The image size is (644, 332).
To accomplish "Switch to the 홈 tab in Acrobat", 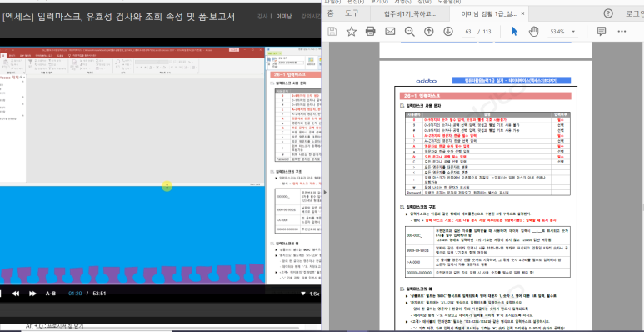I will pyautogui.click(x=330, y=13).
